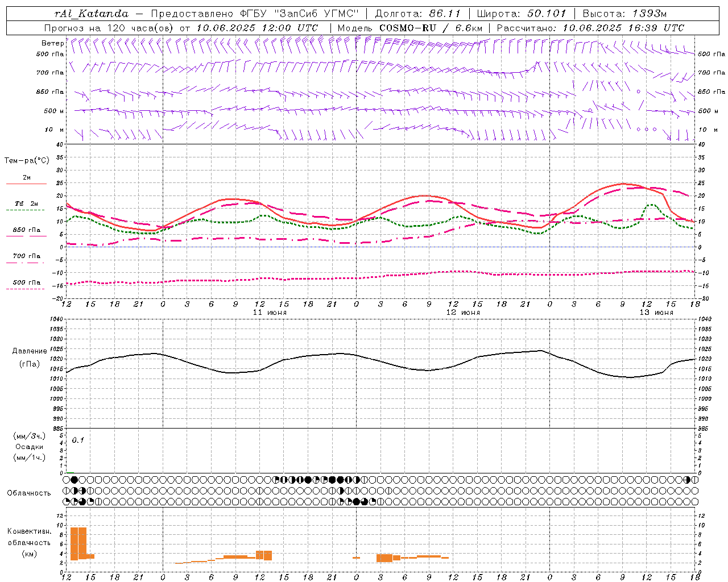Click the start time 10.06.2025 12:00 UTC

257,28
